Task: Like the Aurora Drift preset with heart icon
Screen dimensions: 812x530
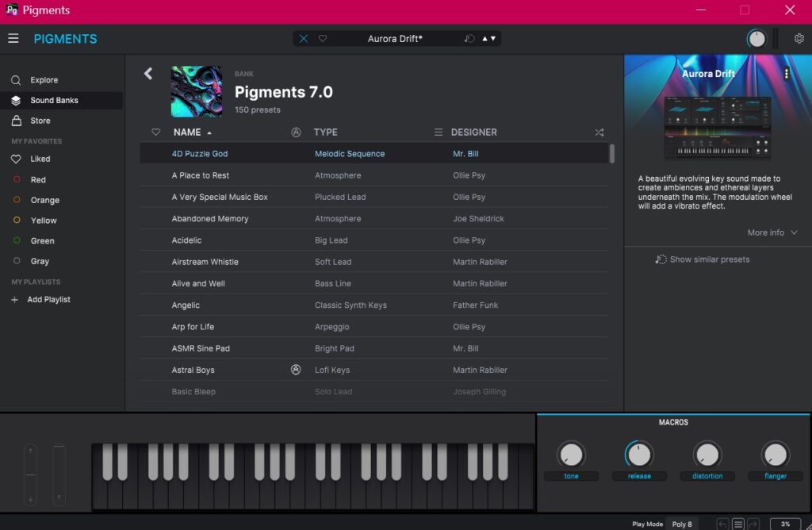Action: (323, 38)
